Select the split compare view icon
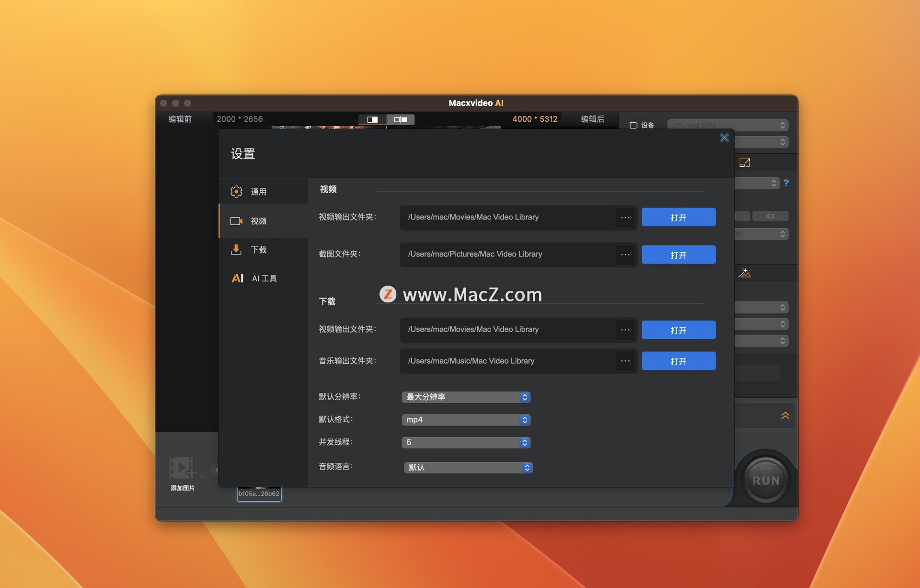The width and height of the screenshot is (920, 588). point(373,119)
